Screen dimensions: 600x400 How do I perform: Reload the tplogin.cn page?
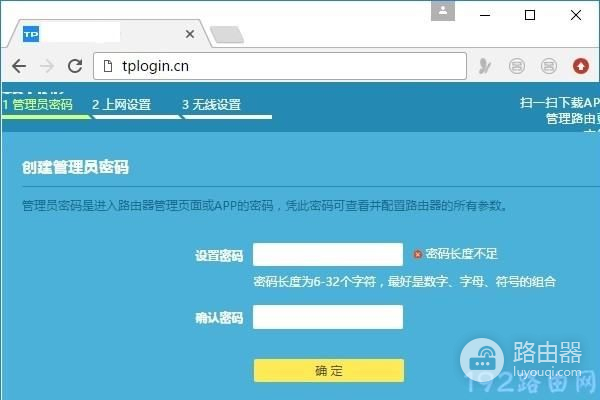click(x=75, y=66)
